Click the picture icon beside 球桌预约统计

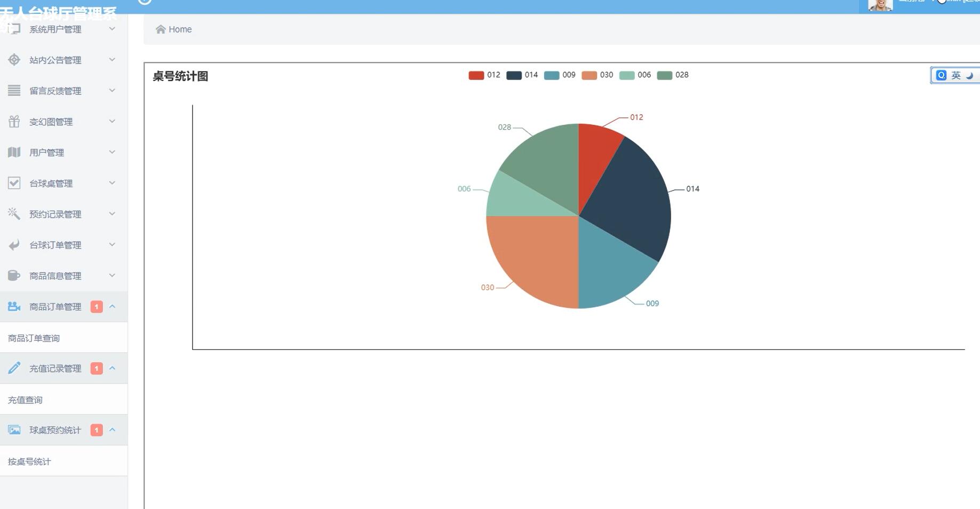[14, 430]
